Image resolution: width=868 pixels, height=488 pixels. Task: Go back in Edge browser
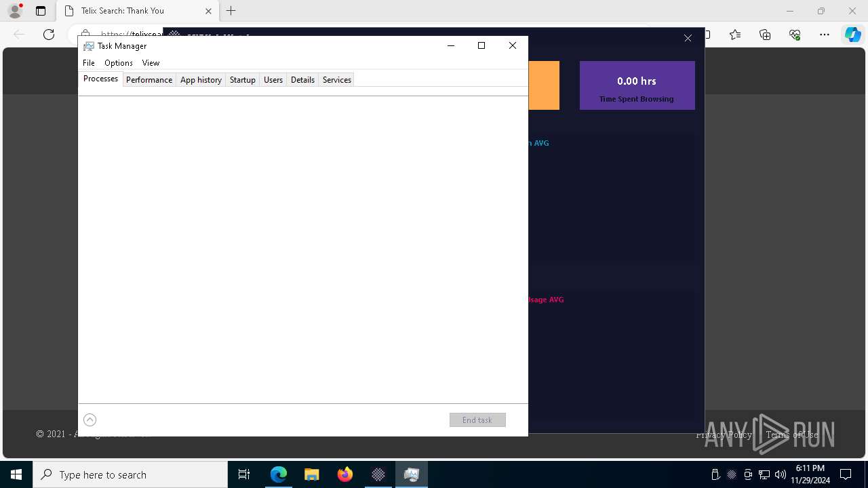[x=19, y=35]
